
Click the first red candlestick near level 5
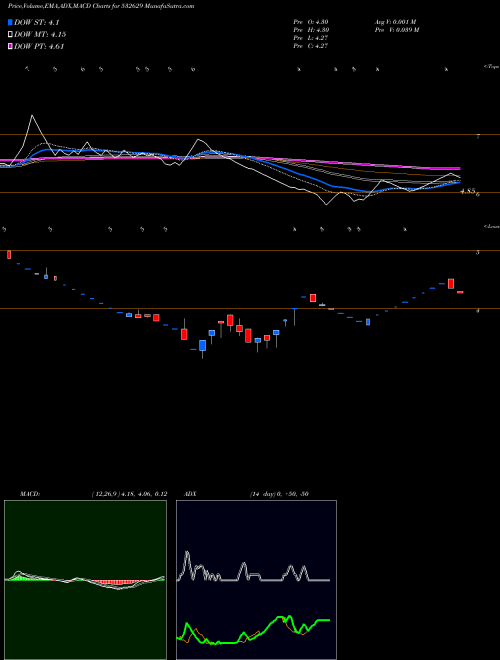point(9,254)
